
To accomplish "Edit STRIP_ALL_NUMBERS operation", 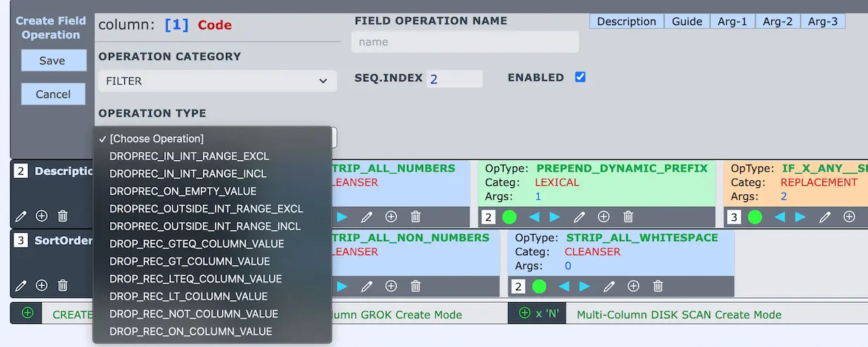I will point(366,217).
